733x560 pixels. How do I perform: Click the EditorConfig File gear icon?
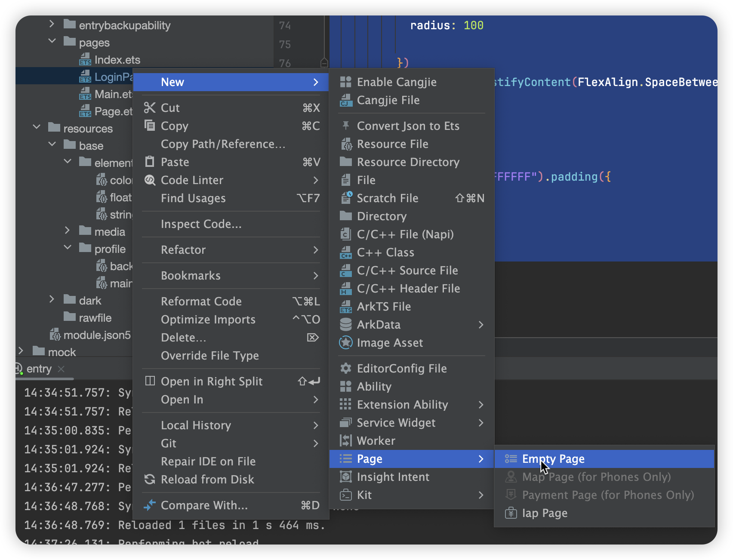click(x=346, y=369)
